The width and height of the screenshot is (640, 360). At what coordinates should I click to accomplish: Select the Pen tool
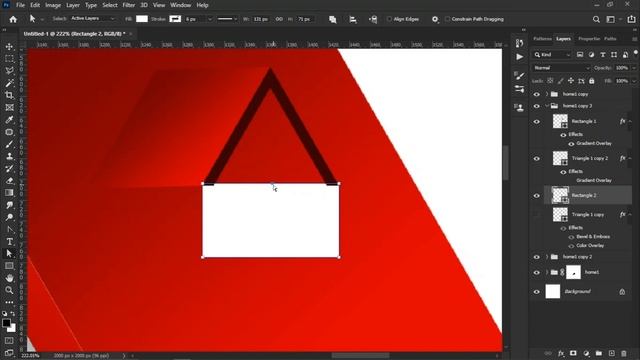click(9, 229)
